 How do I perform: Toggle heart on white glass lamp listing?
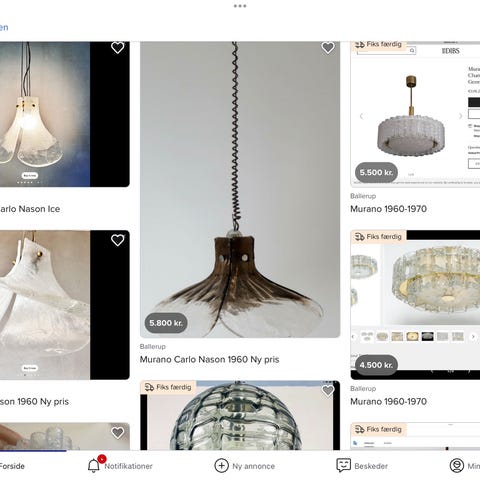tap(117, 240)
